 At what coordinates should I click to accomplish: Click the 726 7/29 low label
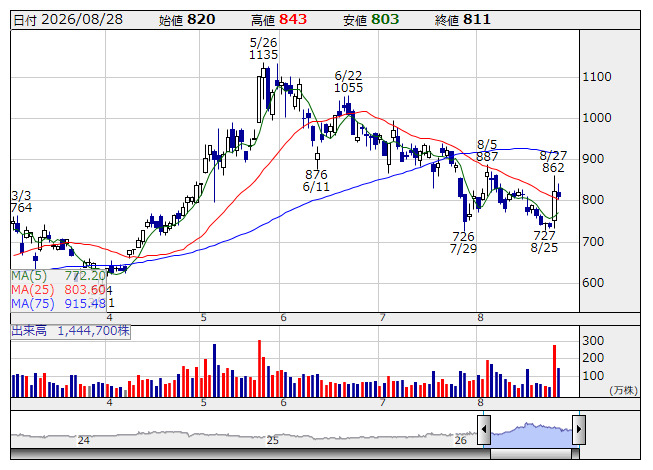[463, 243]
